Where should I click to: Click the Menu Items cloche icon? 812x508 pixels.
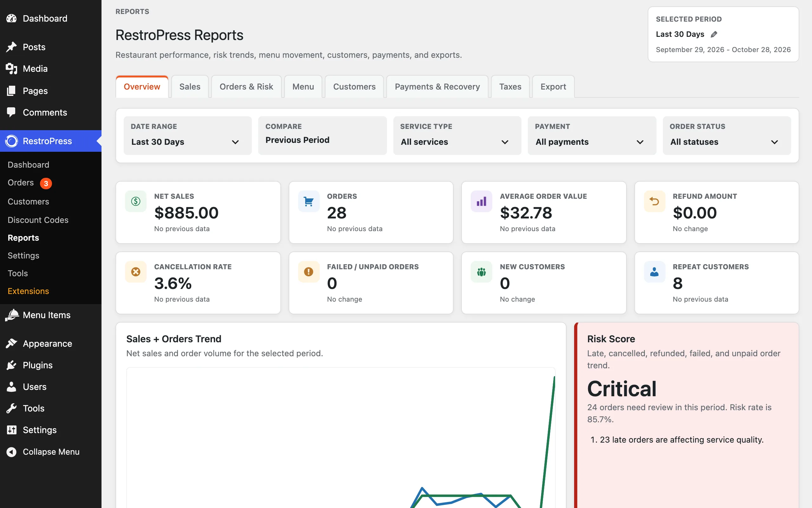(12, 315)
